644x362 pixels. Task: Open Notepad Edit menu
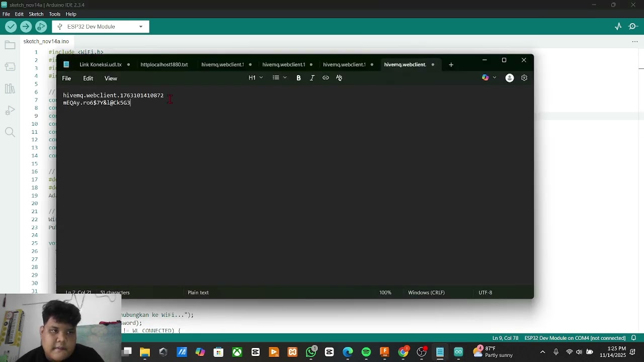[88, 78]
